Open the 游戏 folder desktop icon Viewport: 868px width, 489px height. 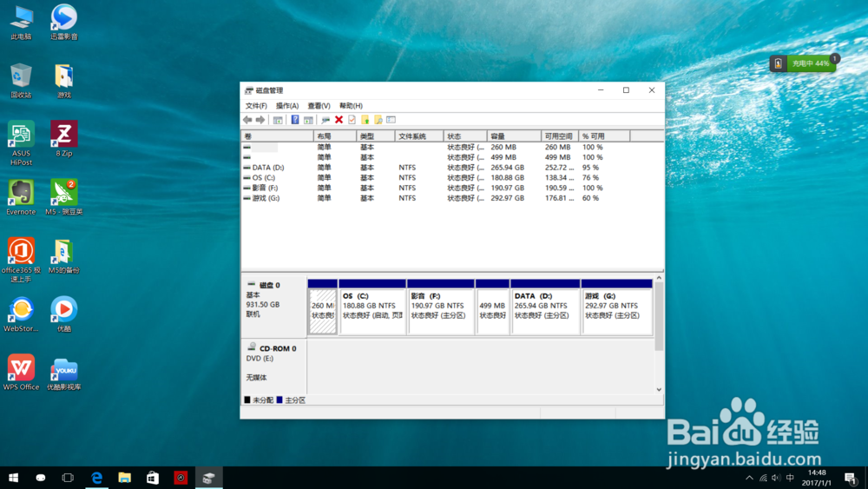coord(64,81)
